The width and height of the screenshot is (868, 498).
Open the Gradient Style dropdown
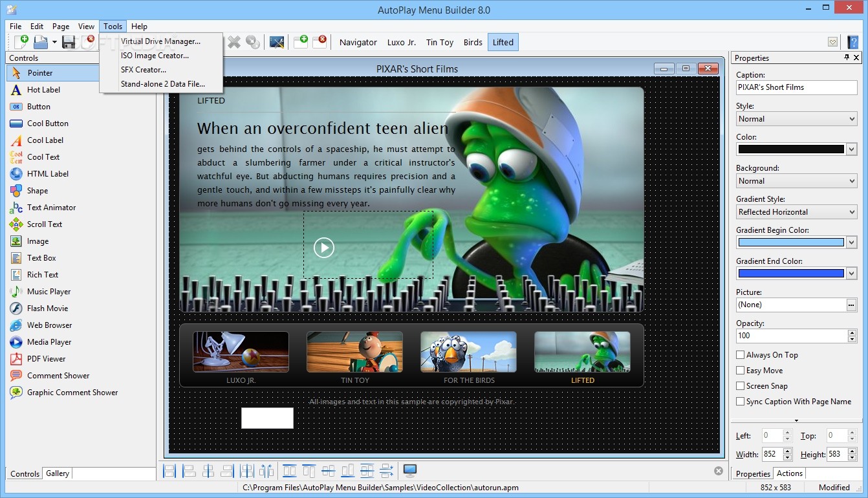pos(797,212)
